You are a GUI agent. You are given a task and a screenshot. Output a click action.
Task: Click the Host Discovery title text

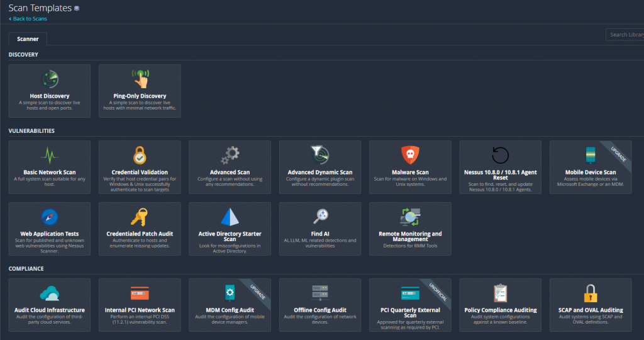(50, 96)
